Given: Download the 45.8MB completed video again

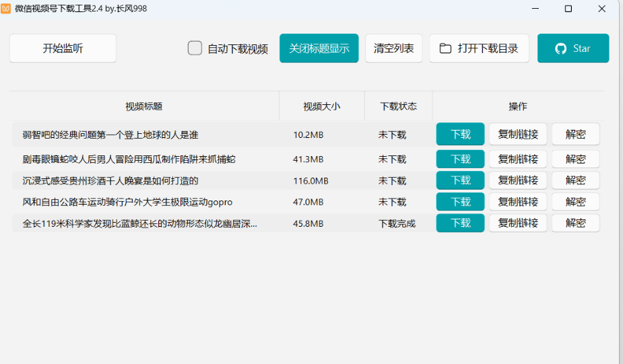Looking at the screenshot, I should point(460,223).
